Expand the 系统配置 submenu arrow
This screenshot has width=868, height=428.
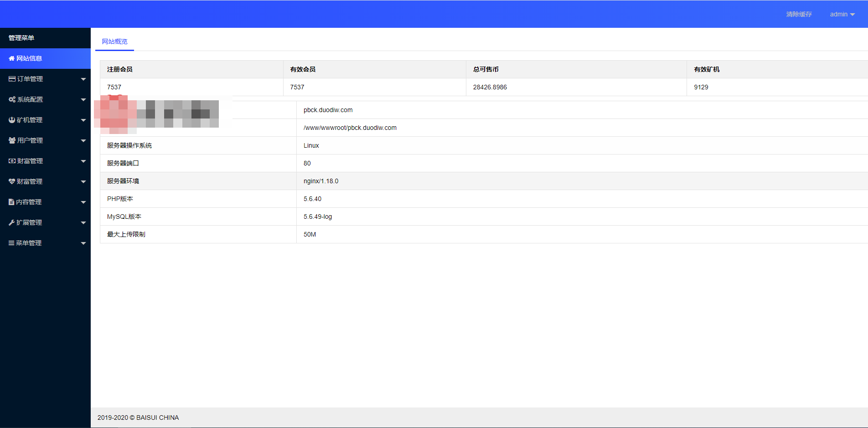(83, 100)
